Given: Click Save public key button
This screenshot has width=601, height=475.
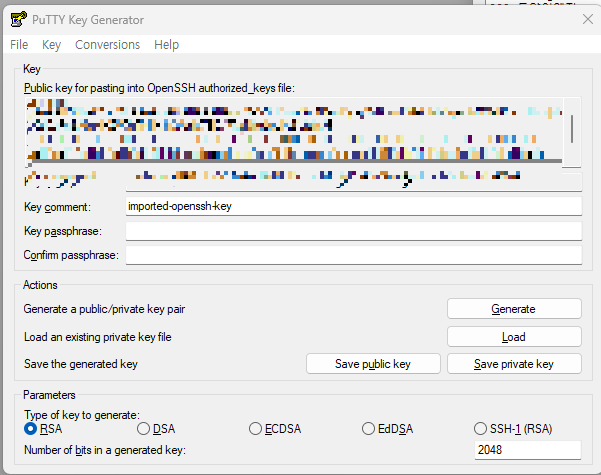Looking at the screenshot, I should click(x=373, y=363).
